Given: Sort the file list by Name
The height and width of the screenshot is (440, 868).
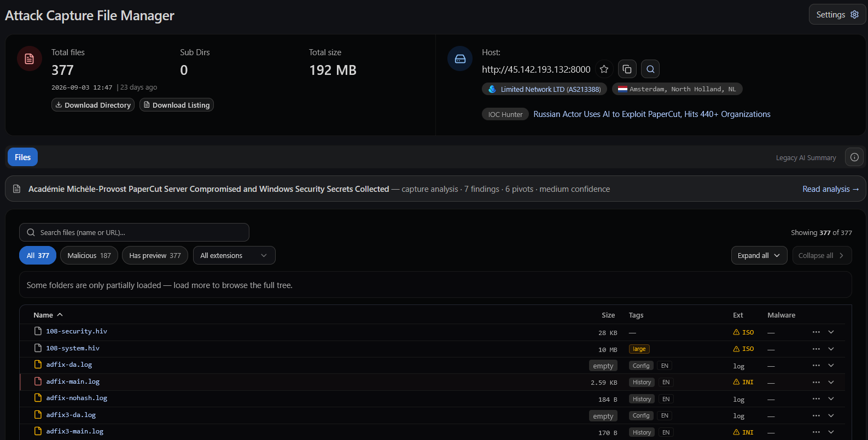Looking at the screenshot, I should (x=48, y=315).
